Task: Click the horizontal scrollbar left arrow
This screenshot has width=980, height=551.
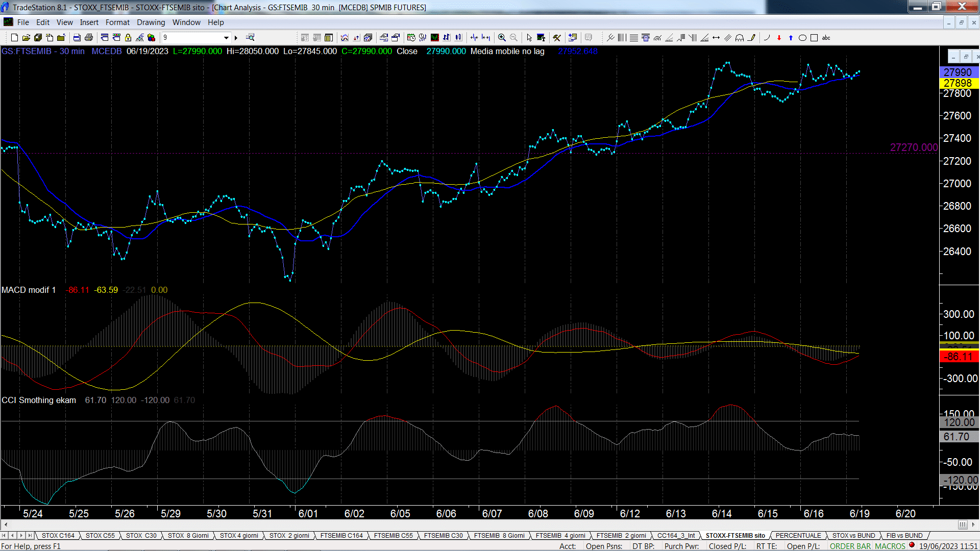Action: (6, 524)
